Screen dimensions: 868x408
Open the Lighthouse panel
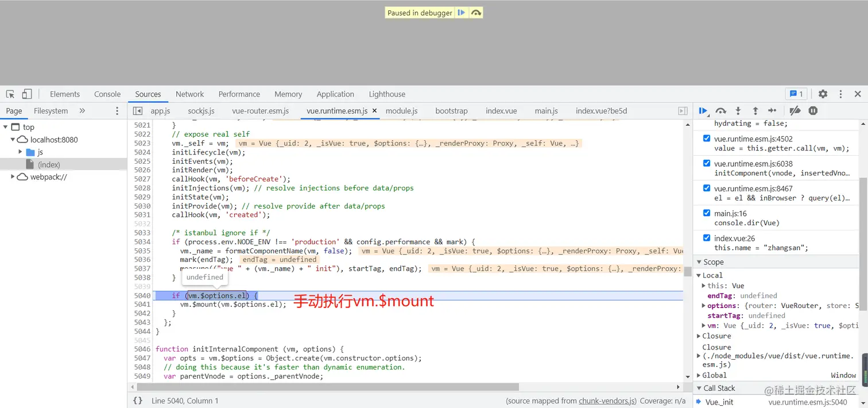point(387,94)
